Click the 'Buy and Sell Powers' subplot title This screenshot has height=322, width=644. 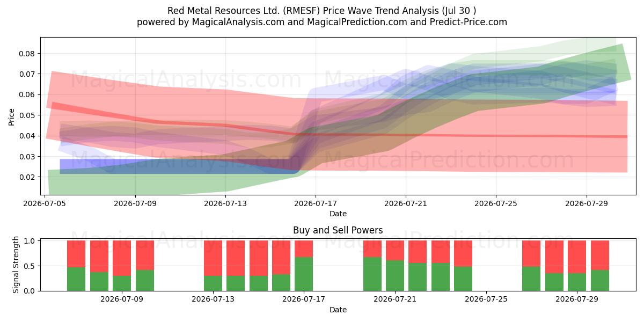tap(338, 230)
